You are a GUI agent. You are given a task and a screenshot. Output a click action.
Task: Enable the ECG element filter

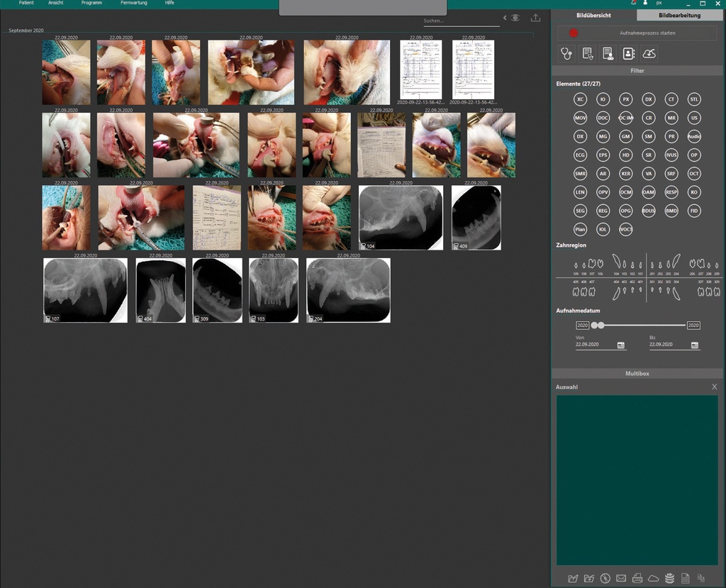(581, 155)
